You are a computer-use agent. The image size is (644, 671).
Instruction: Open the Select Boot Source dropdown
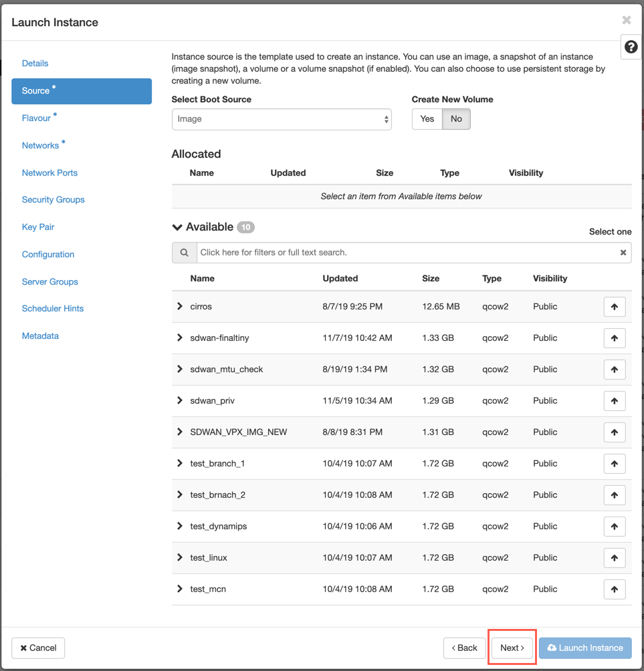click(282, 119)
